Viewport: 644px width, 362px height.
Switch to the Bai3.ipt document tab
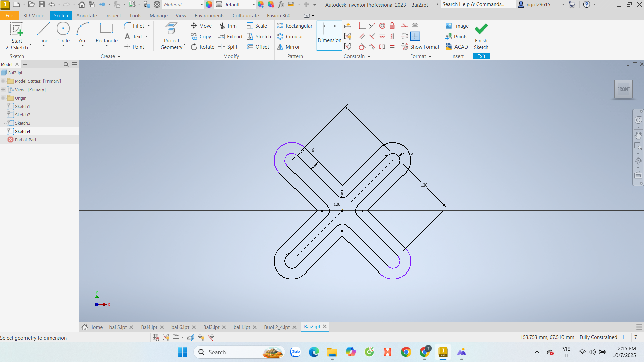[211, 327]
